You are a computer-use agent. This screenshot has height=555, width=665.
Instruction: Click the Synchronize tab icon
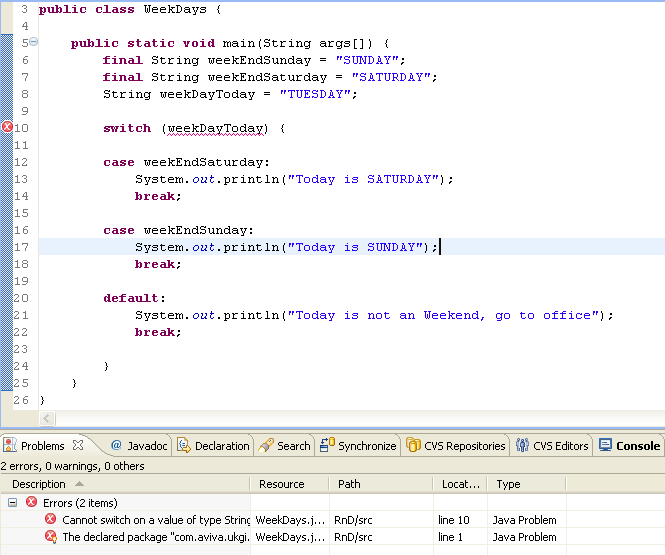pos(327,444)
